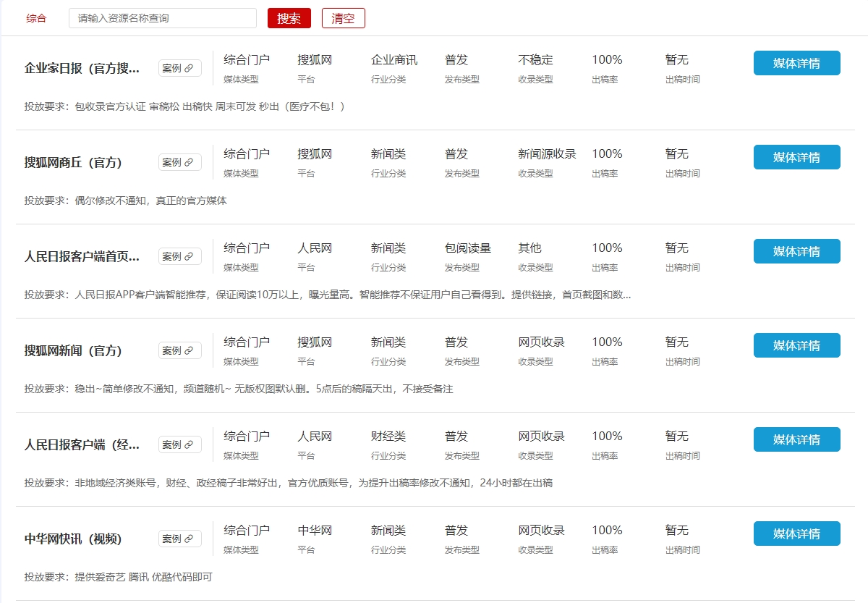Click the 搜狐网新闻（官方） title
This screenshot has width=868, height=603.
[73, 351]
